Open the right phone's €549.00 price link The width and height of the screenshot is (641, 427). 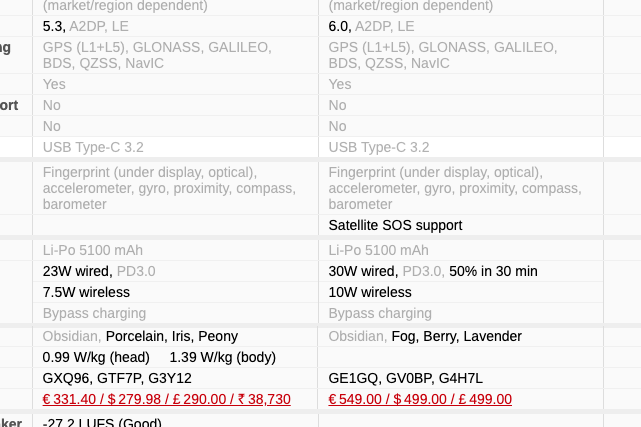click(420, 399)
